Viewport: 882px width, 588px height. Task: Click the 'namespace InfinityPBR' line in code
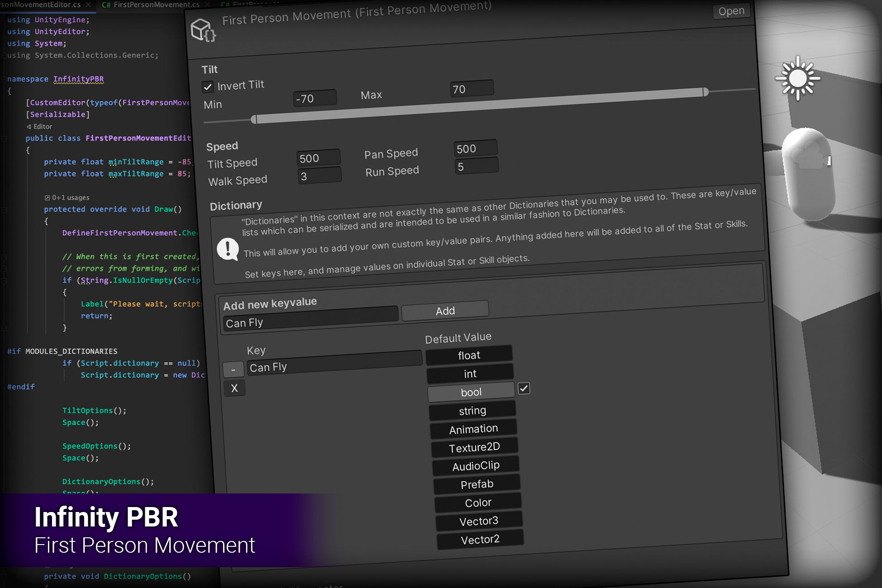(55, 79)
